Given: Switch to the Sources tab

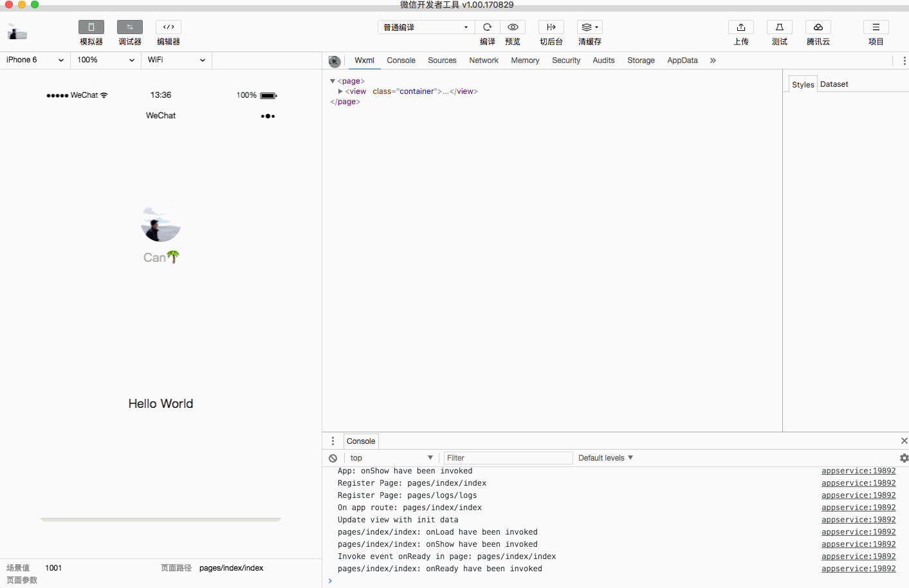Looking at the screenshot, I should (x=442, y=60).
